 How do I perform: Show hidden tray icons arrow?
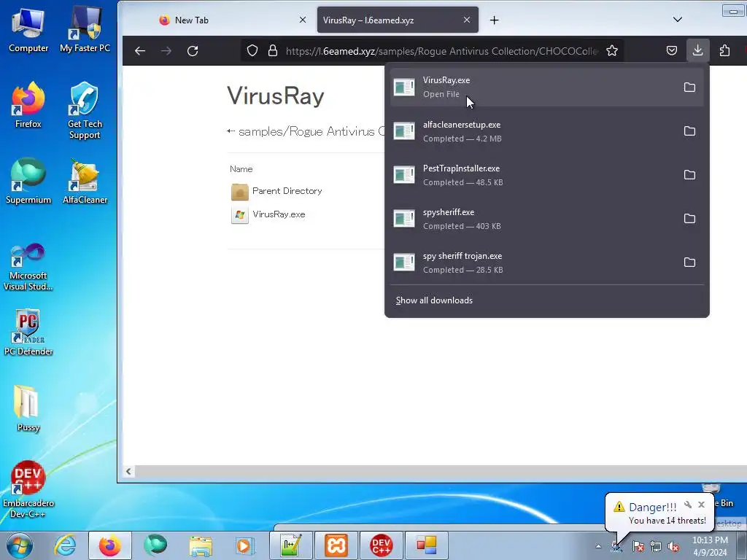pos(598,547)
